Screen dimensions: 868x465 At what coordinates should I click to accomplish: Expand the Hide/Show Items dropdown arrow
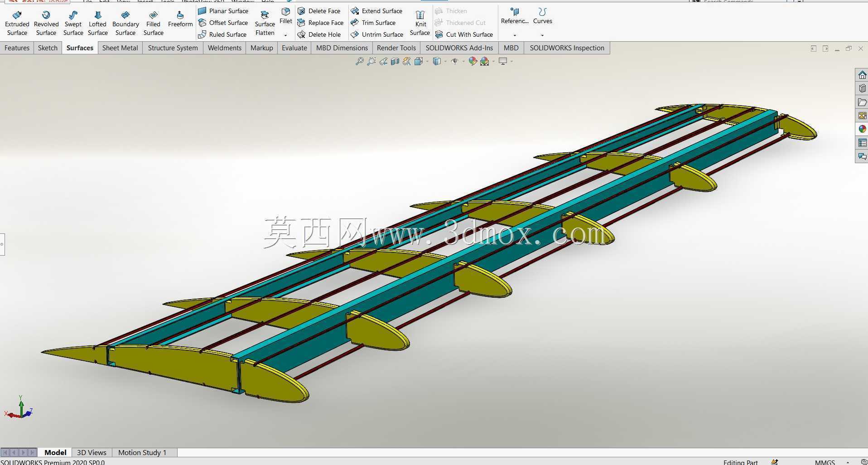463,61
